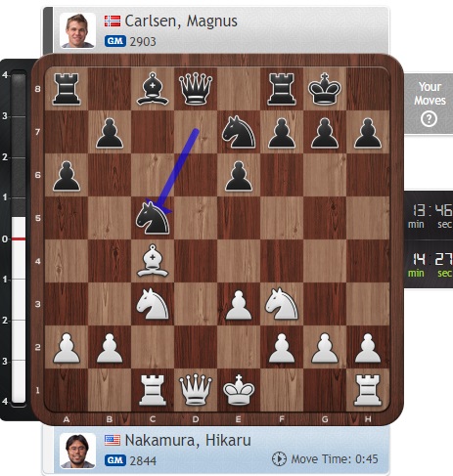The image size is (453, 476).
Task: Click the empty d7 square
Action: (x=196, y=132)
